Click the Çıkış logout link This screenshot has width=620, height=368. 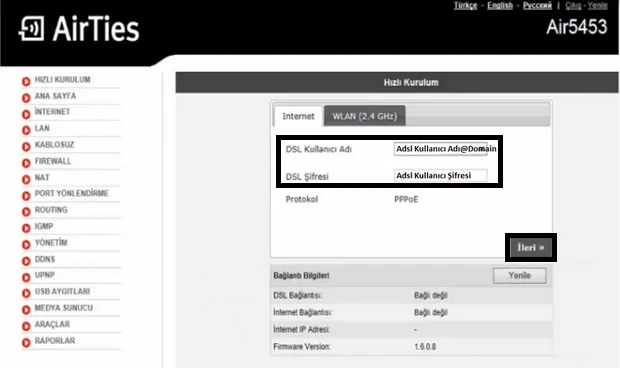pyautogui.click(x=573, y=5)
